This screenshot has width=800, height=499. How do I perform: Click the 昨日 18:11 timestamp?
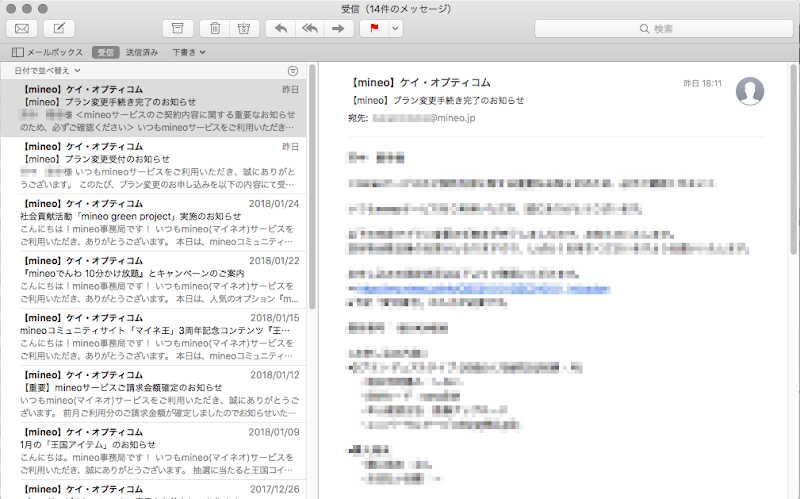(x=703, y=84)
